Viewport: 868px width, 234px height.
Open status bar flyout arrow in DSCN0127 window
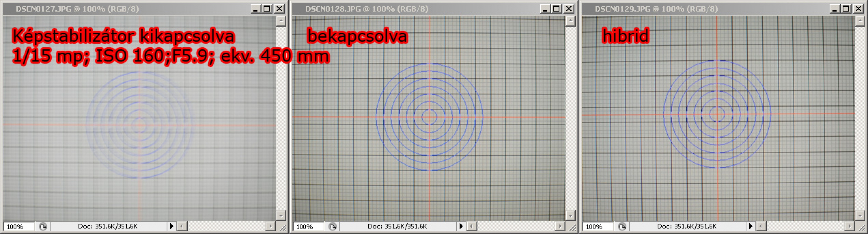pos(172,226)
